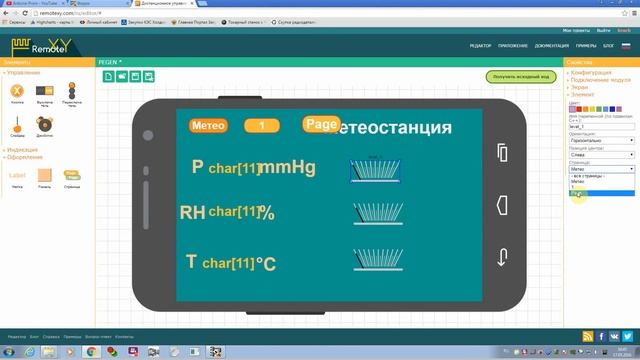Open ПРИЛОЖЕНИЕ in the top navigation
The width and height of the screenshot is (640, 360).
click(x=513, y=46)
